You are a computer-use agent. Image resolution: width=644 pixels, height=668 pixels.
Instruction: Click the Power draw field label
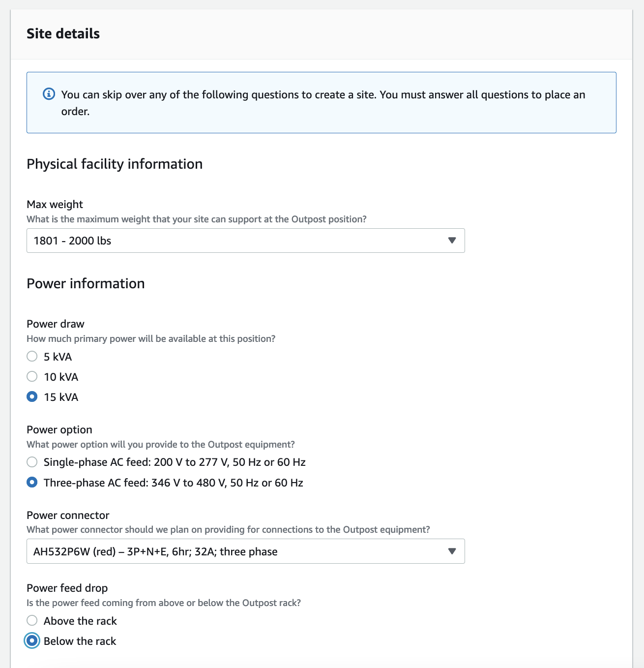[56, 324]
